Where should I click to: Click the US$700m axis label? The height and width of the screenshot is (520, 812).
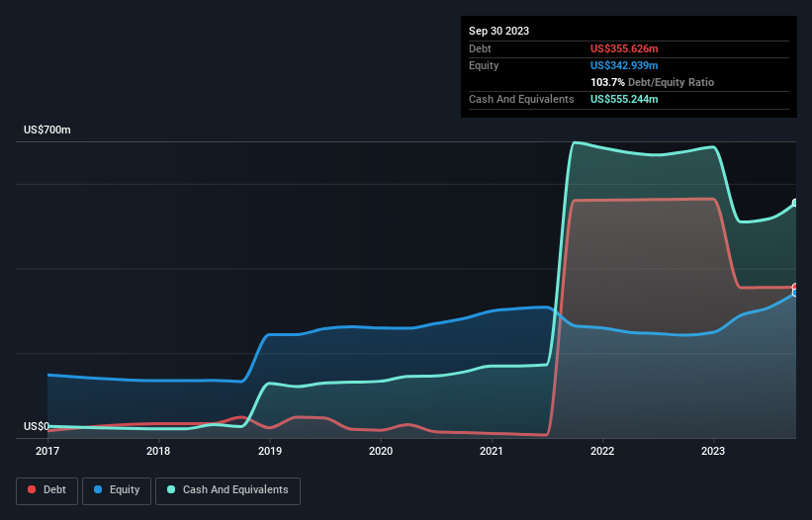[47, 130]
